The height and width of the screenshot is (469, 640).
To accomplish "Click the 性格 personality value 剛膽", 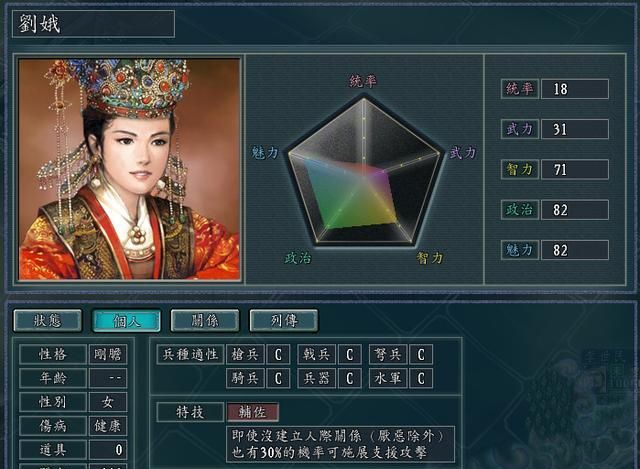I will pos(108,354).
